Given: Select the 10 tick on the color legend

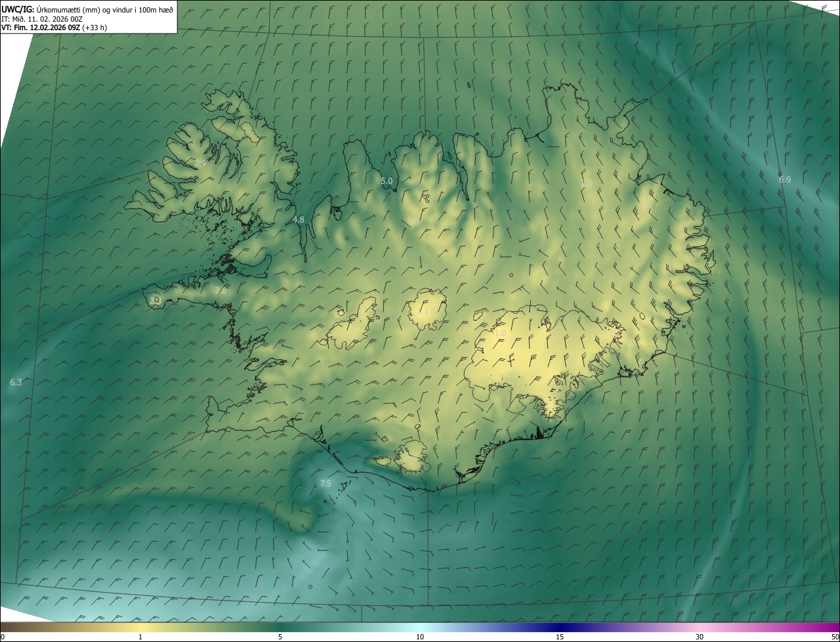Looking at the screenshot, I should click(x=420, y=637).
